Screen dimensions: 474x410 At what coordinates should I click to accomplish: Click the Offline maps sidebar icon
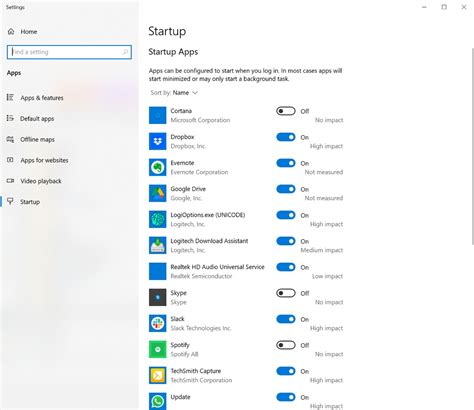tap(10, 139)
